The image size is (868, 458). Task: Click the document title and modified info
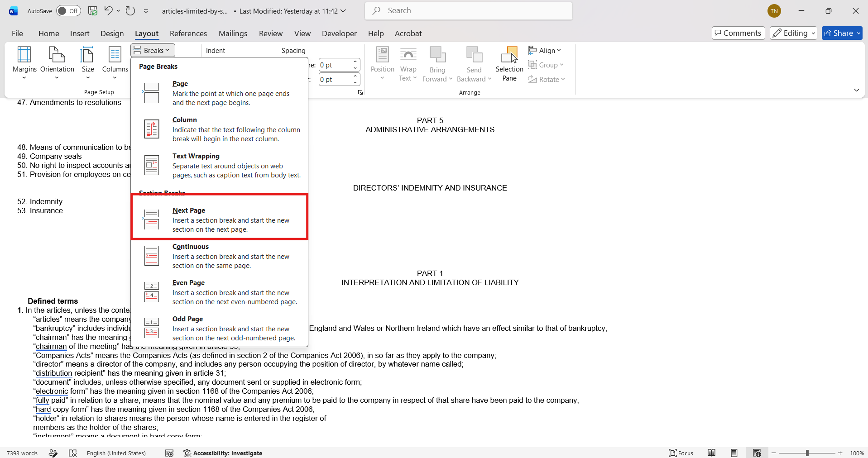[x=254, y=11]
